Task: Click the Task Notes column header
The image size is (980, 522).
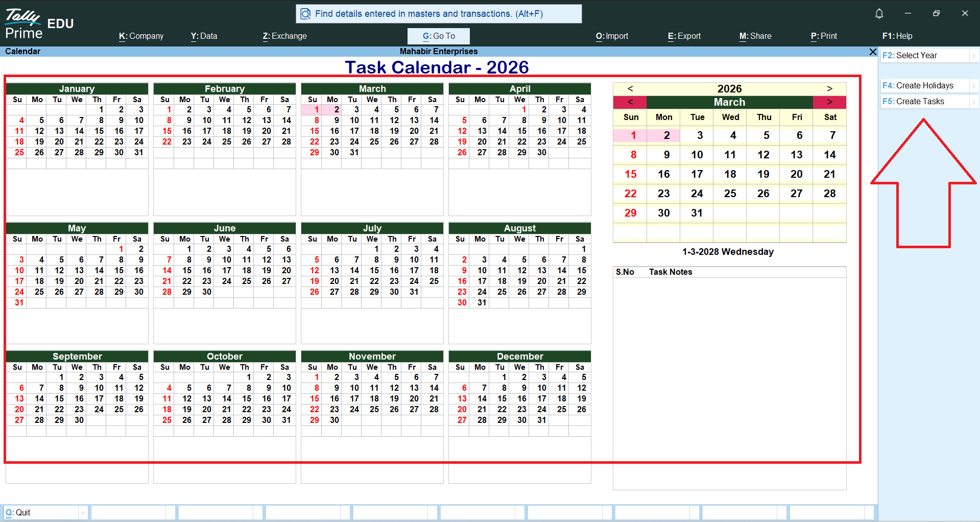Action: tap(671, 272)
